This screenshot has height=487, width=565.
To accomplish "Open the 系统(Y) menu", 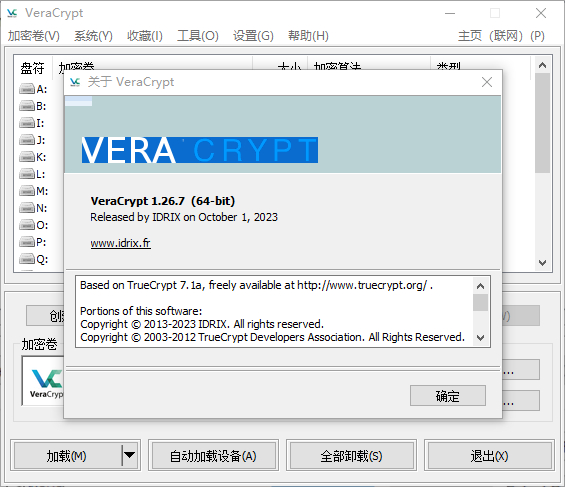I will (93, 36).
